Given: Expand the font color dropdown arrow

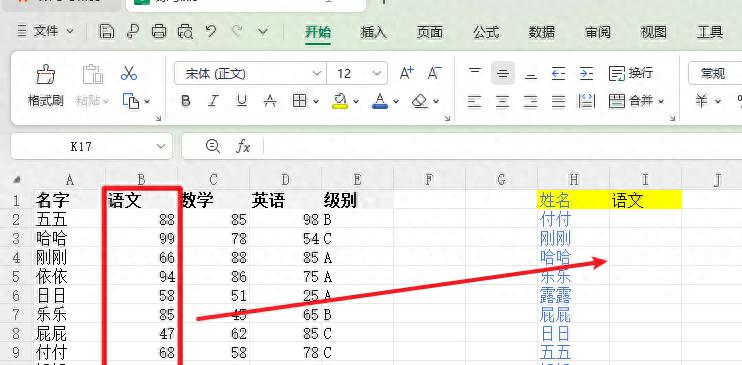Looking at the screenshot, I should (x=396, y=101).
